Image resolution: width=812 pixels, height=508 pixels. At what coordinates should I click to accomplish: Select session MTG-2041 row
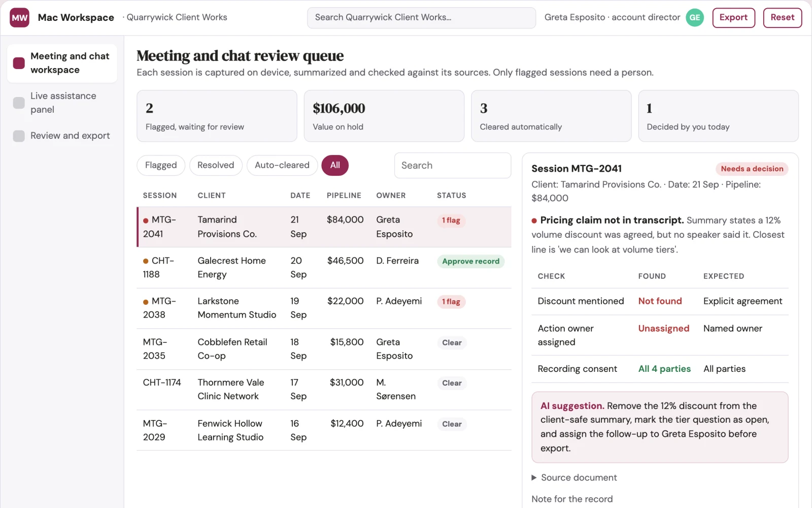click(324, 227)
